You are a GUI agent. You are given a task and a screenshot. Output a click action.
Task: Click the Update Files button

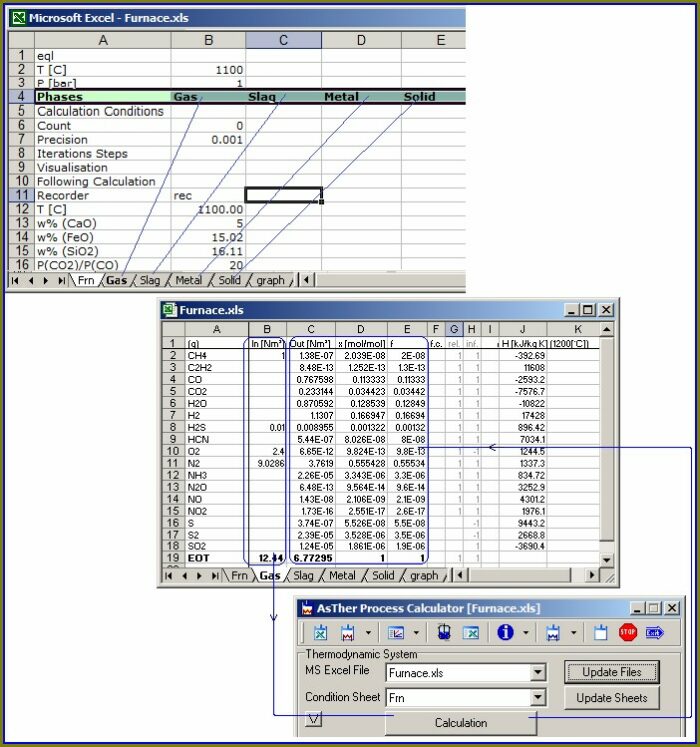point(612,672)
